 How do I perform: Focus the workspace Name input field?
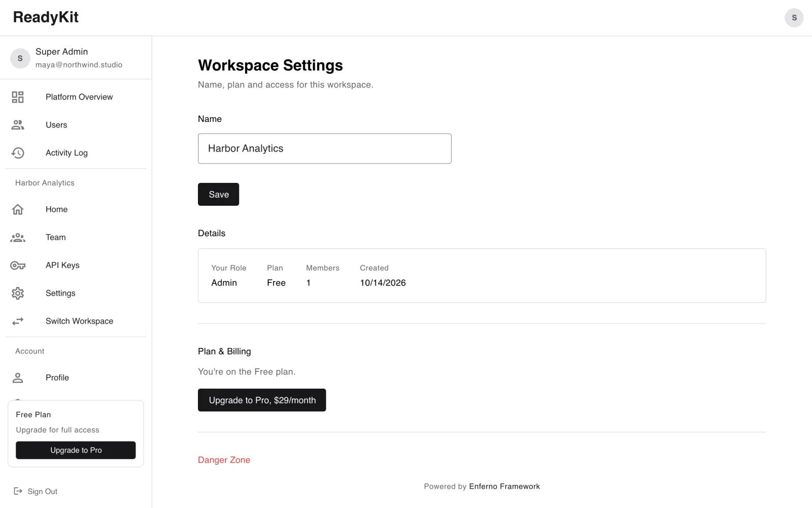click(x=325, y=148)
